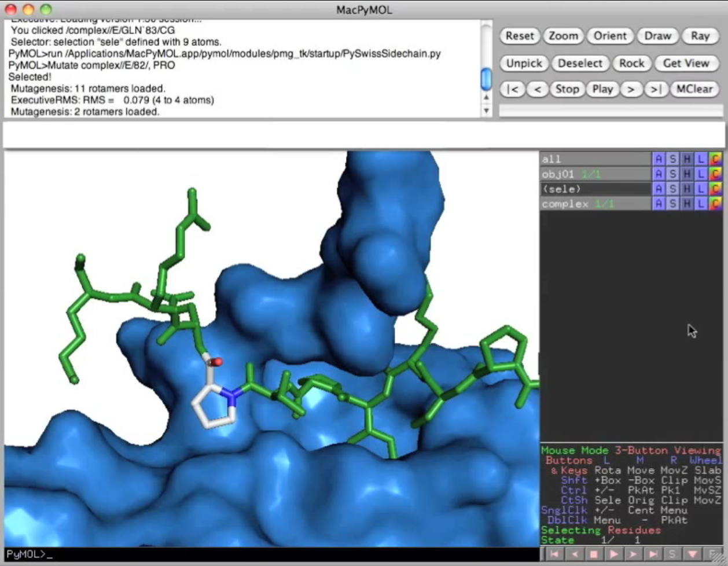This screenshot has height=566, width=728.
Task: Toggle the Rock motion button
Action: pyautogui.click(x=631, y=63)
